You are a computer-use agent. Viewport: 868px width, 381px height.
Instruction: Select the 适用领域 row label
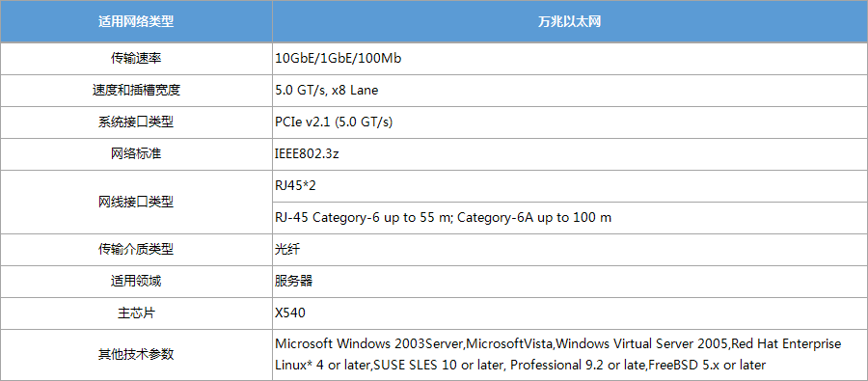tap(136, 282)
